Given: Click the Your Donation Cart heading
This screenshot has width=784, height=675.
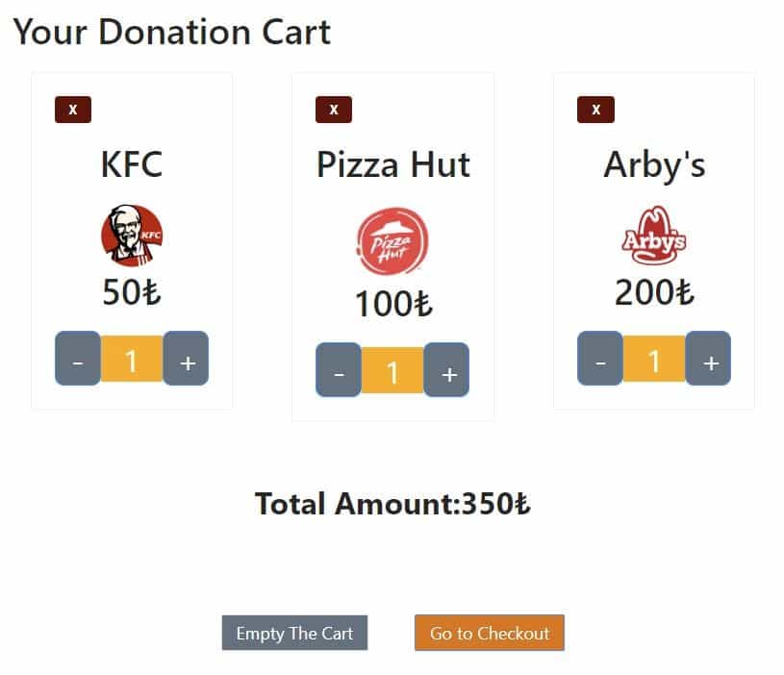Looking at the screenshot, I should 171,33.
